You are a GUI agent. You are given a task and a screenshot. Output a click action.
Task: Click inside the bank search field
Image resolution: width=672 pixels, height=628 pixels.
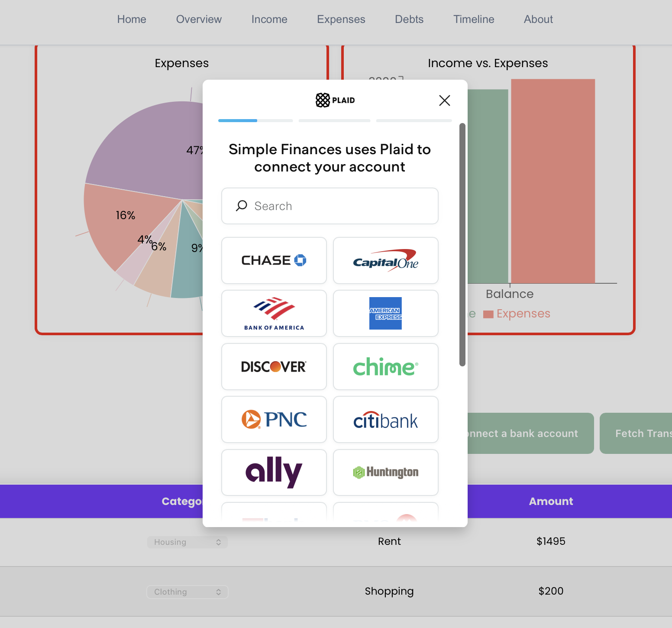pos(330,206)
